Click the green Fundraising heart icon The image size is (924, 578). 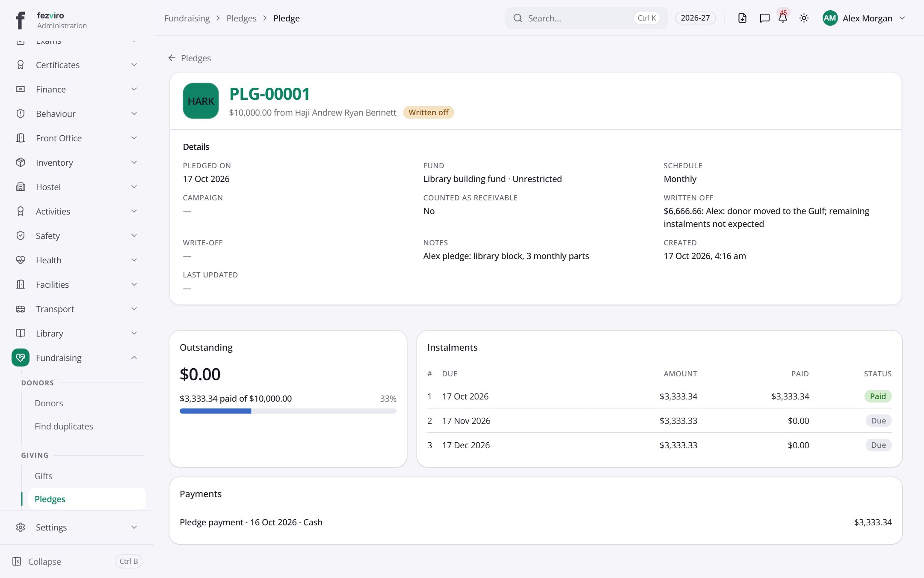coord(21,358)
